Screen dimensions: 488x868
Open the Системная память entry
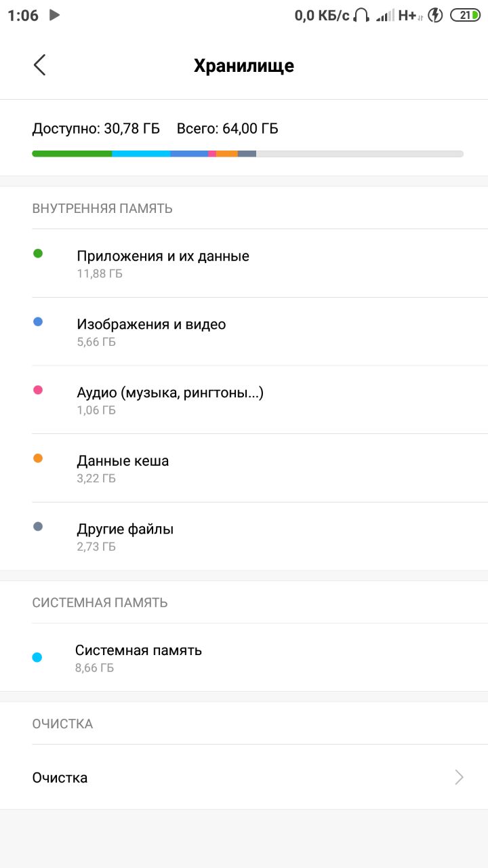coord(244,657)
